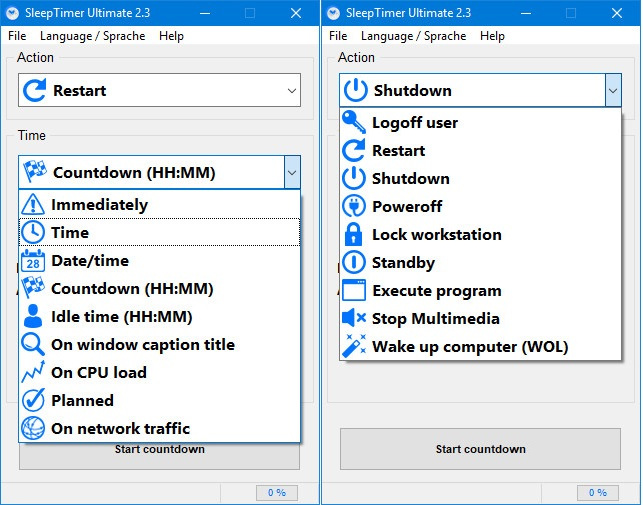The height and width of the screenshot is (505, 643).
Task: Pick the Date/time calendar icon
Action: click(33, 260)
